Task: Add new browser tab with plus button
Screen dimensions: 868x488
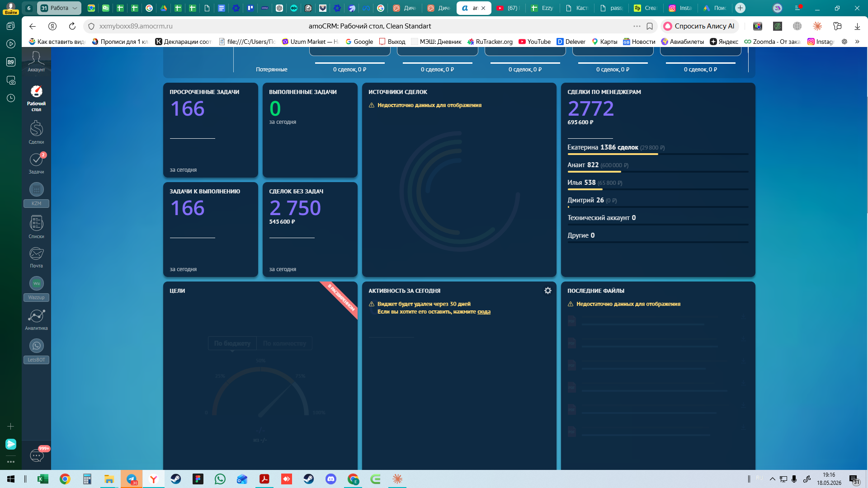Action: pyautogui.click(x=740, y=8)
